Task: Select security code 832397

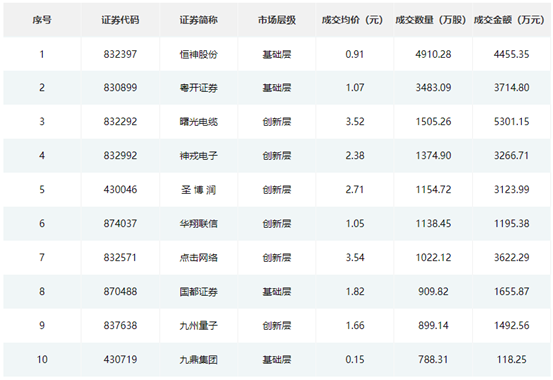Action: 120,54
